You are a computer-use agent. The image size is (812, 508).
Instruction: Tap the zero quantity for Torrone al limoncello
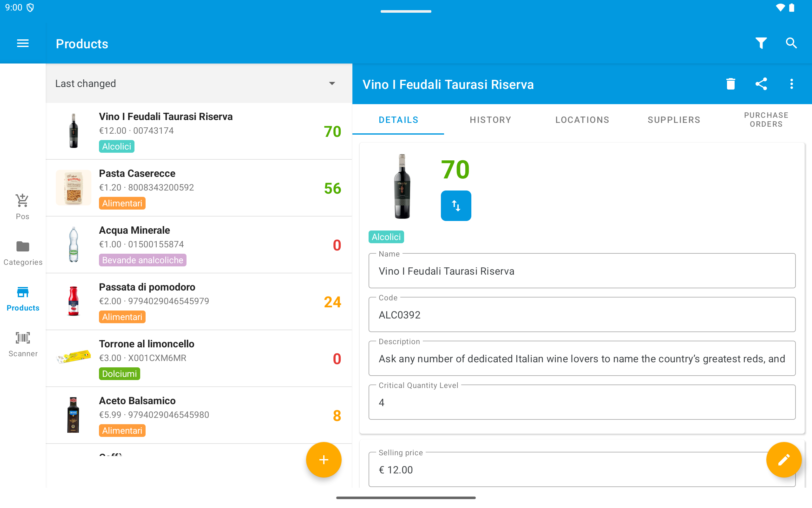click(x=337, y=358)
